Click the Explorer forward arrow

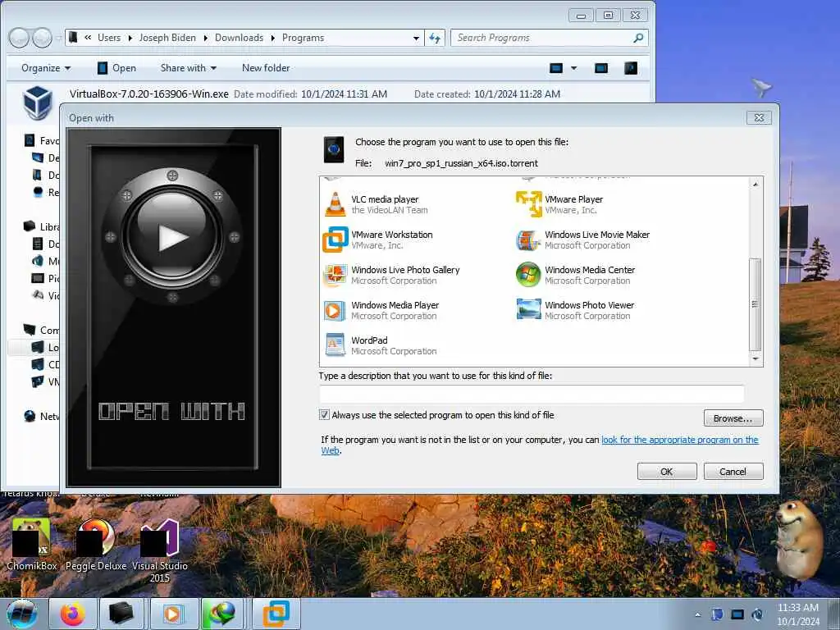tap(43, 38)
